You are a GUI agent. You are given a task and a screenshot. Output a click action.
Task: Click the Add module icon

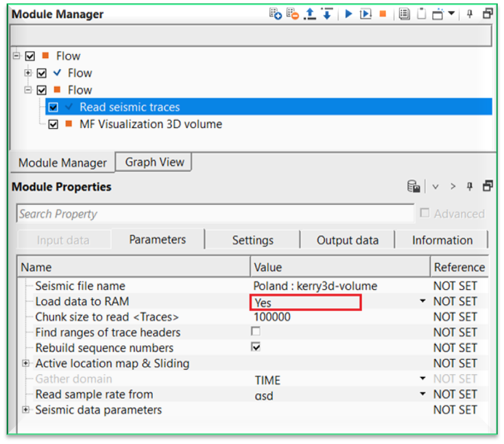pyautogui.click(x=276, y=14)
